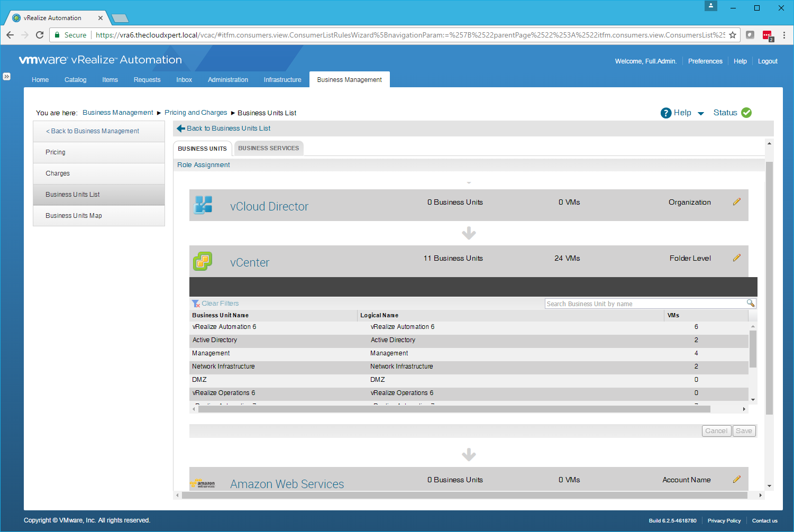Click the search magnifier icon in Business Unit search
Image resolution: width=794 pixels, height=532 pixels.
pos(750,303)
